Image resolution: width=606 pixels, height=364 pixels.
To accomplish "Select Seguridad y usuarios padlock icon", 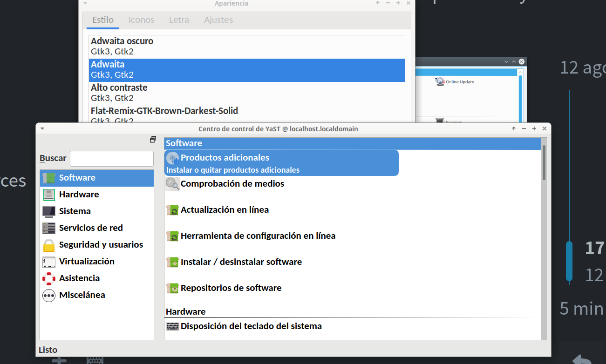I will pyautogui.click(x=49, y=245).
